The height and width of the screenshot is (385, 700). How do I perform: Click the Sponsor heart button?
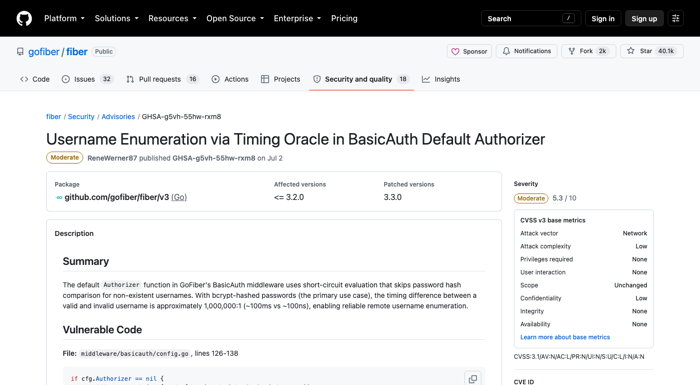click(469, 51)
